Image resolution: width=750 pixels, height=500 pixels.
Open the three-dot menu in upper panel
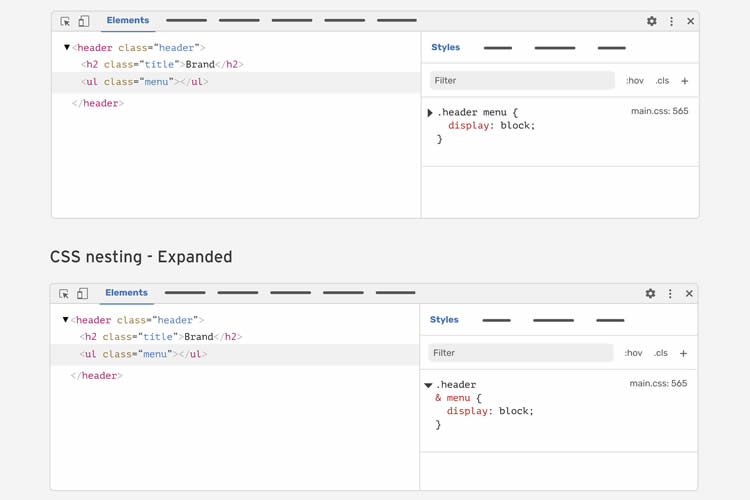click(x=672, y=21)
